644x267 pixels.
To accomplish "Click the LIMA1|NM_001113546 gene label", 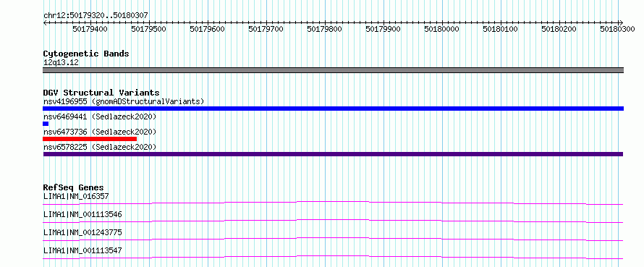I will click(x=82, y=214).
